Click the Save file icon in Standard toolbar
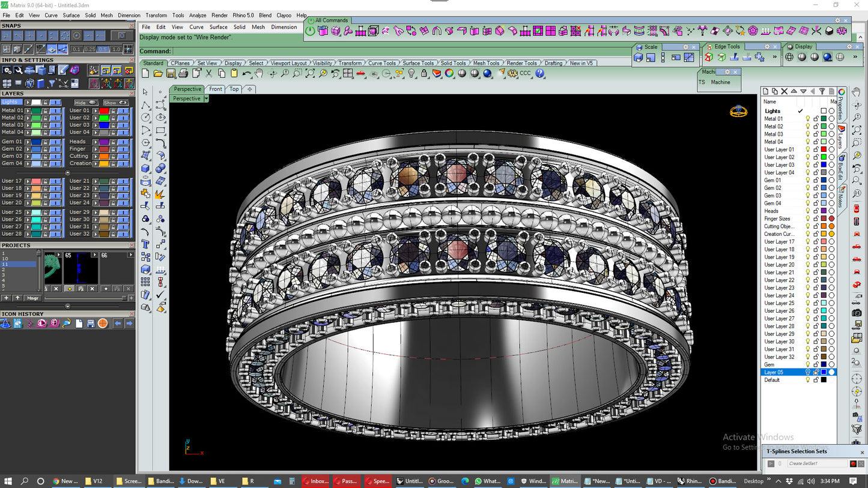This screenshot has width=868, height=488. click(x=171, y=73)
